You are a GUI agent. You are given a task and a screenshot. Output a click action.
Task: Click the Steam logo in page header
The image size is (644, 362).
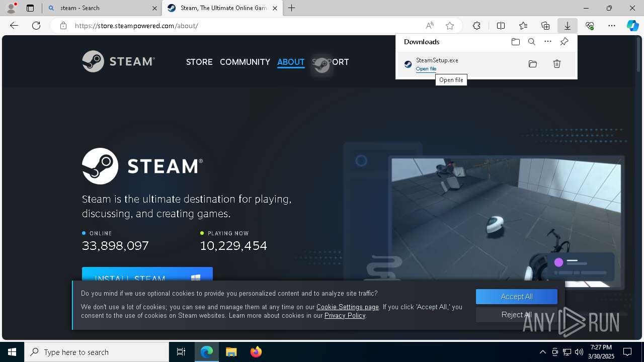click(x=119, y=61)
